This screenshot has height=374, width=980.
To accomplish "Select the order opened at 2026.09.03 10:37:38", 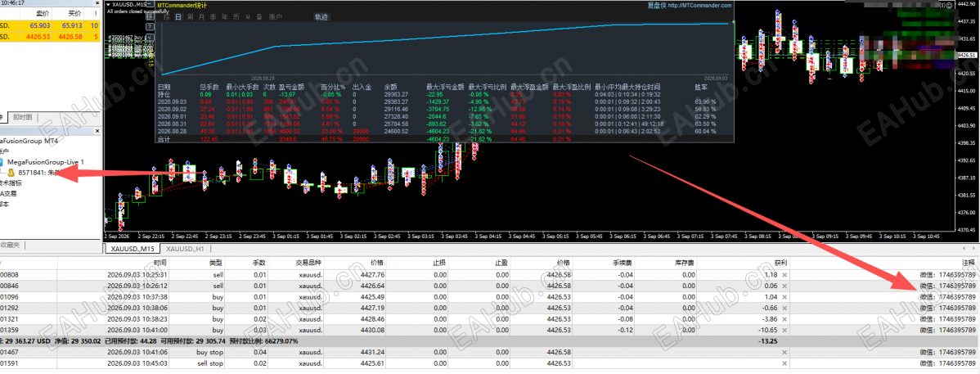I will click(x=490, y=296).
